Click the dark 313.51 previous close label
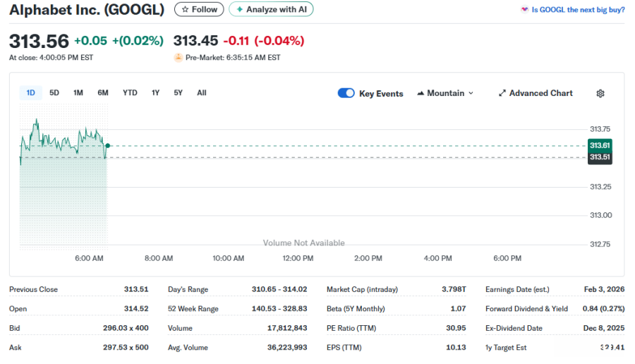Image resolution: width=635 pixels, height=364 pixels. [x=600, y=157]
